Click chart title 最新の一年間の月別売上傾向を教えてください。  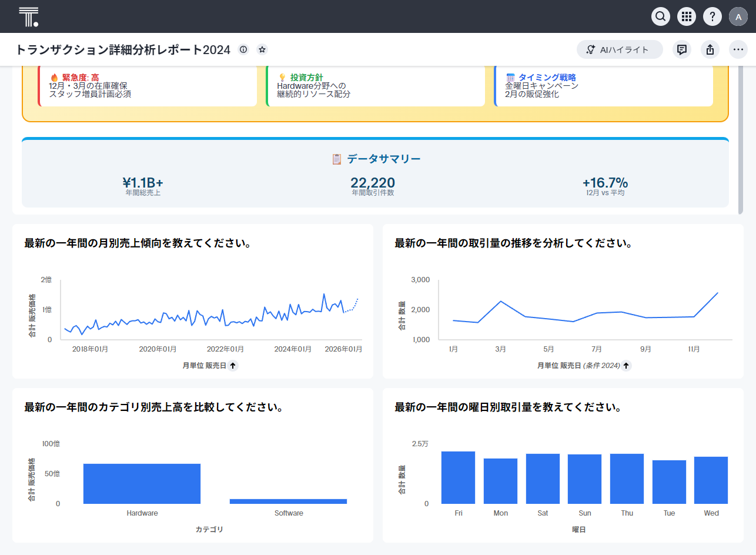(x=138, y=243)
